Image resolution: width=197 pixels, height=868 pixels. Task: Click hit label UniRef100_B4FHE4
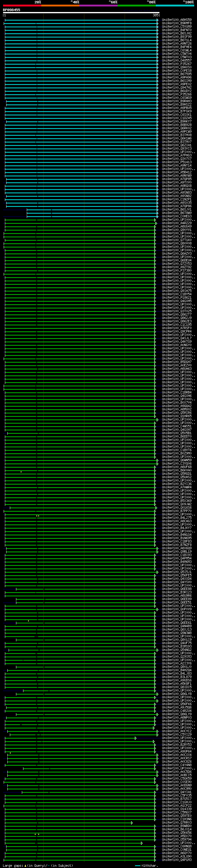coord(177,47)
